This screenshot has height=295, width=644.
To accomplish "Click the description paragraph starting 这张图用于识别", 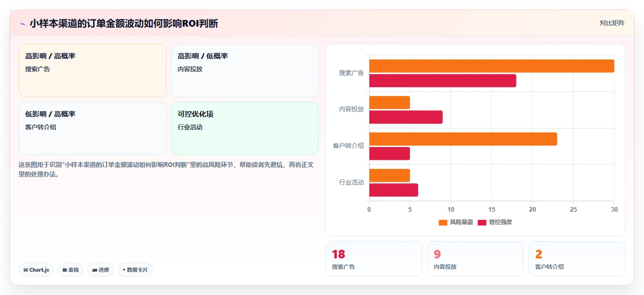I will [x=166, y=169].
